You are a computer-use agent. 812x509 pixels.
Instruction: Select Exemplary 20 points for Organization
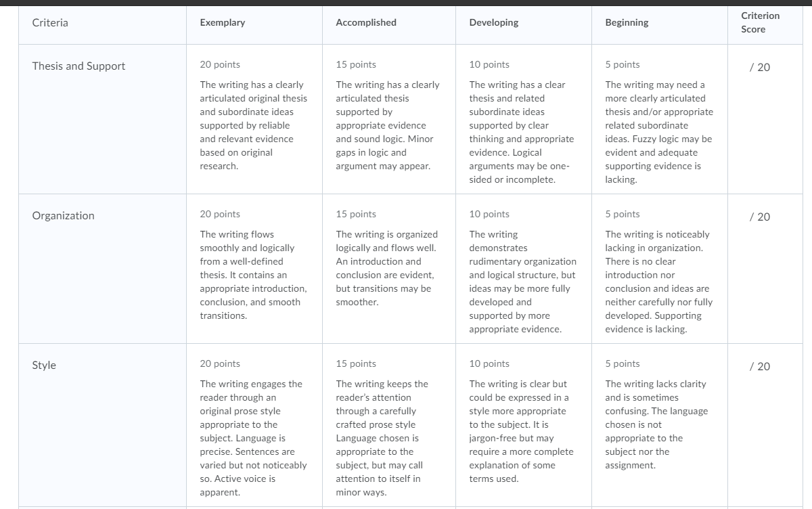(x=254, y=269)
